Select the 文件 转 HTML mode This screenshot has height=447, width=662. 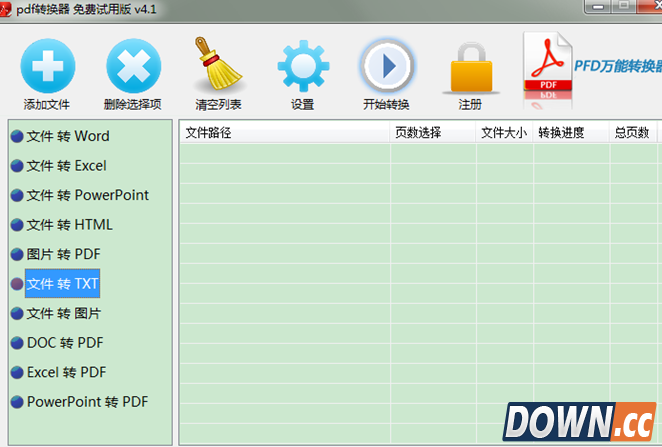pyautogui.click(x=70, y=225)
